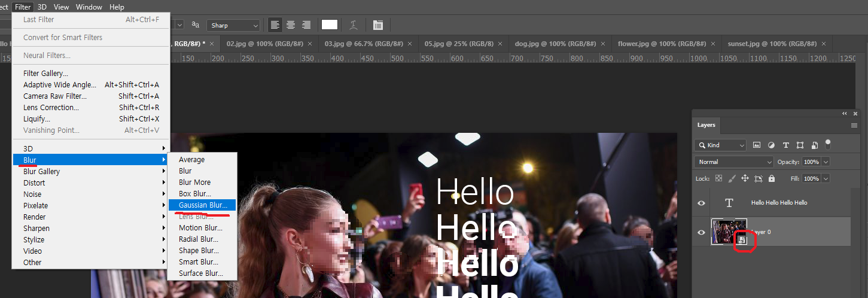This screenshot has height=298, width=868.
Task: Click the white text color swatch
Action: point(330,25)
